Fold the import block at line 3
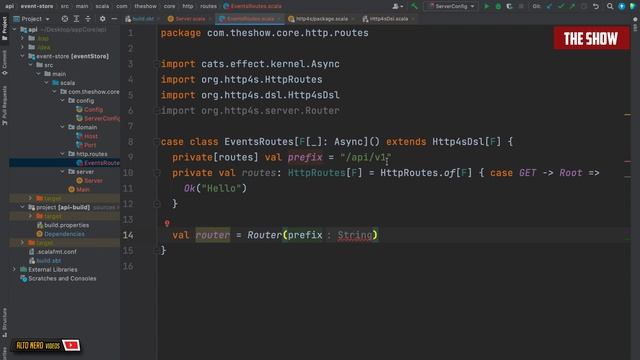 (156, 64)
